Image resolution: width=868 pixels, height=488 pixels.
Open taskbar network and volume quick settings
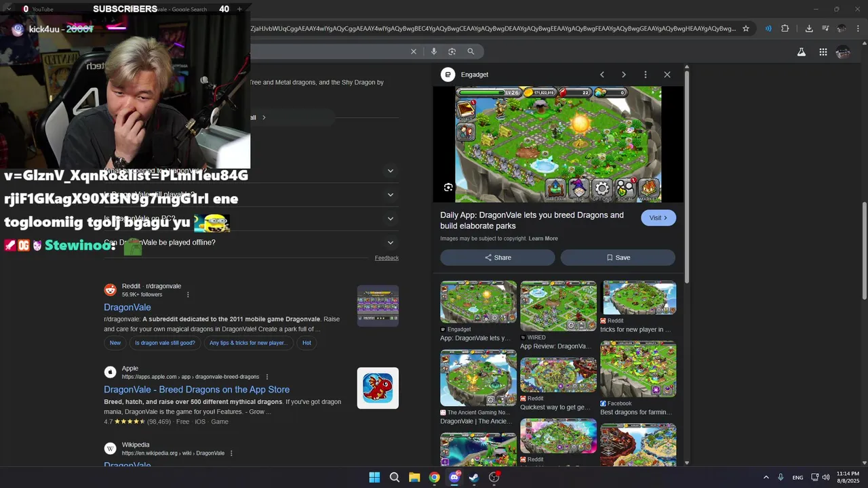pos(821,477)
